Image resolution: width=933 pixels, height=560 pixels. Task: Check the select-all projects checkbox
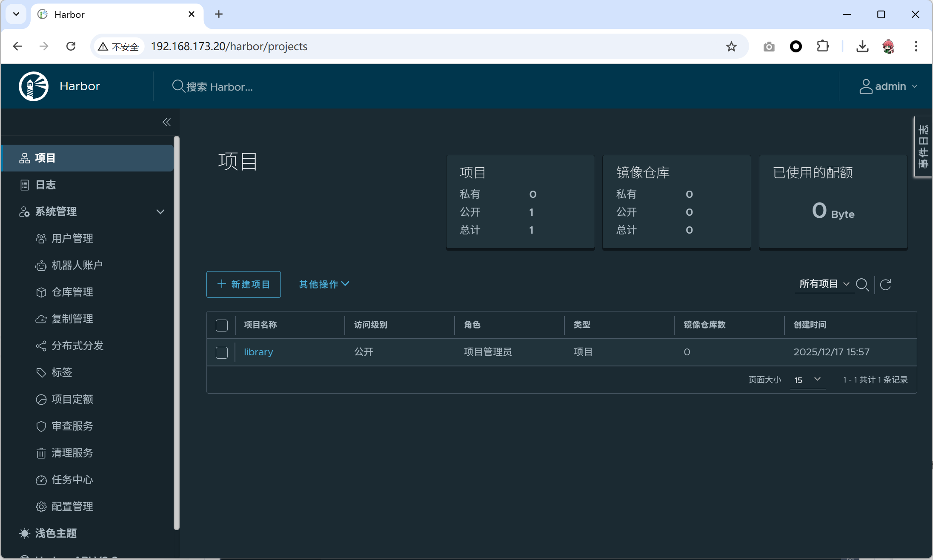(222, 325)
